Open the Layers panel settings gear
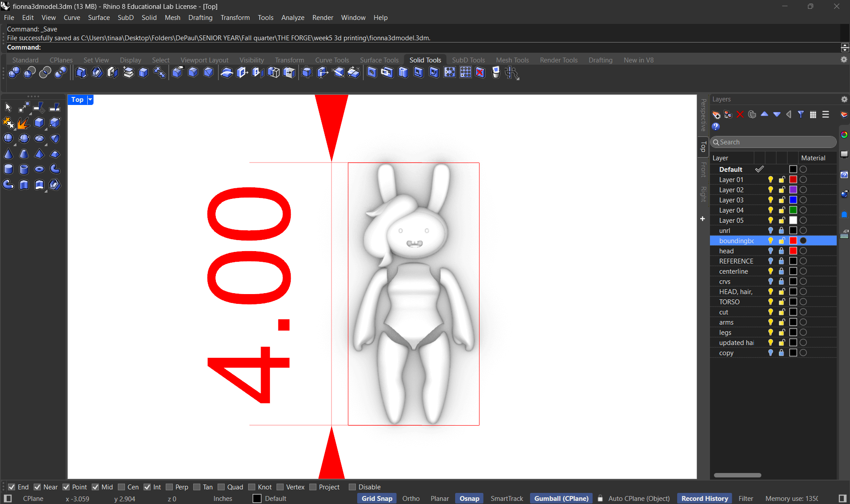Image resolution: width=850 pixels, height=504 pixels. point(844,99)
